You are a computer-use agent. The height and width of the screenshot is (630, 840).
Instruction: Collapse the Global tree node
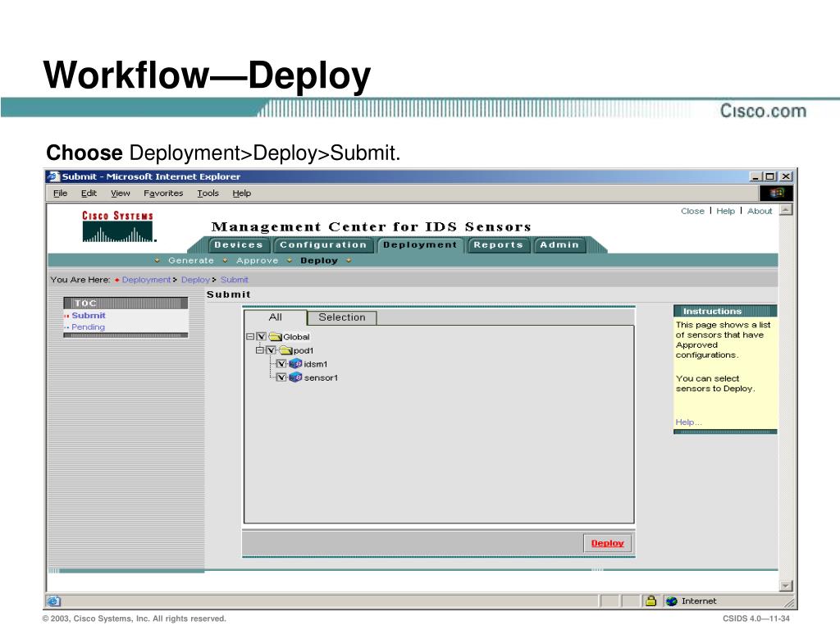point(250,336)
